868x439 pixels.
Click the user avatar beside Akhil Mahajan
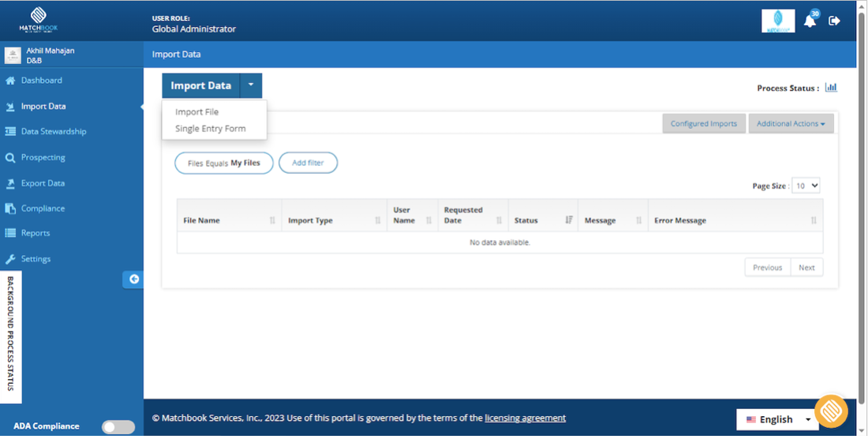(x=13, y=55)
